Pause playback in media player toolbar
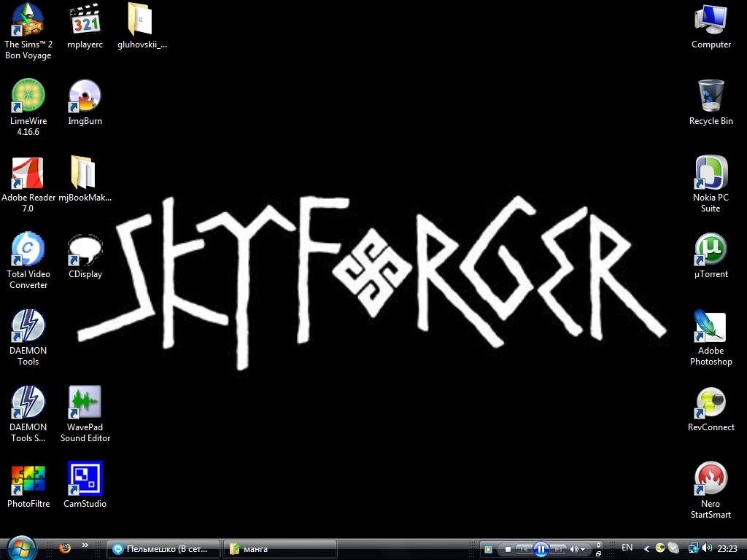The image size is (747, 560). point(541,550)
